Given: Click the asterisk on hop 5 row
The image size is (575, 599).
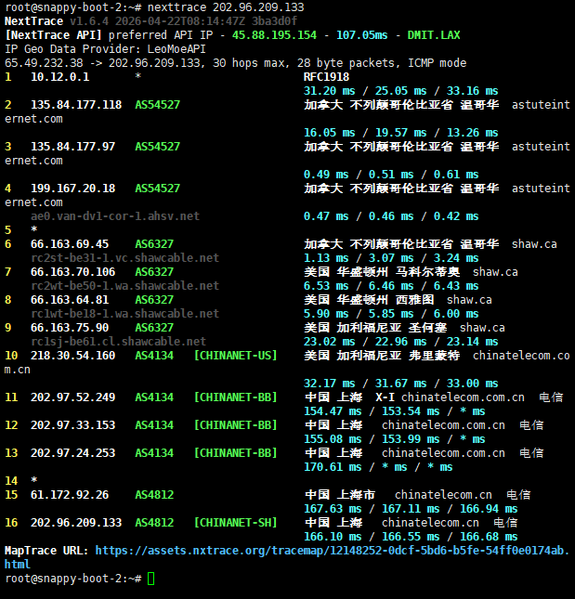Looking at the screenshot, I should pos(34,229).
